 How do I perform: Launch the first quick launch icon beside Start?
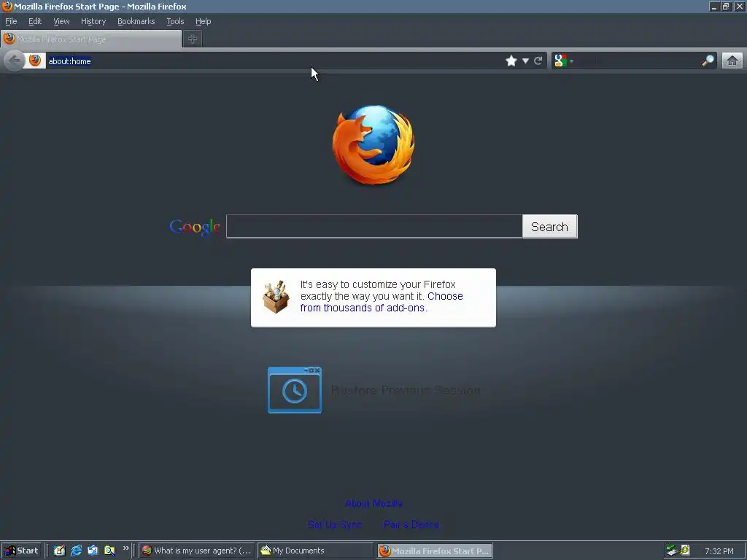click(x=59, y=551)
